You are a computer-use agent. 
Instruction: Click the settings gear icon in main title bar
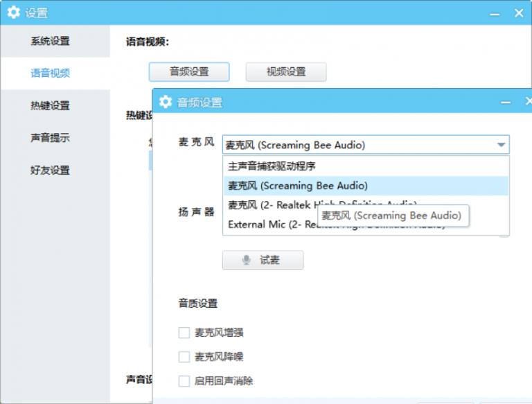(13, 12)
